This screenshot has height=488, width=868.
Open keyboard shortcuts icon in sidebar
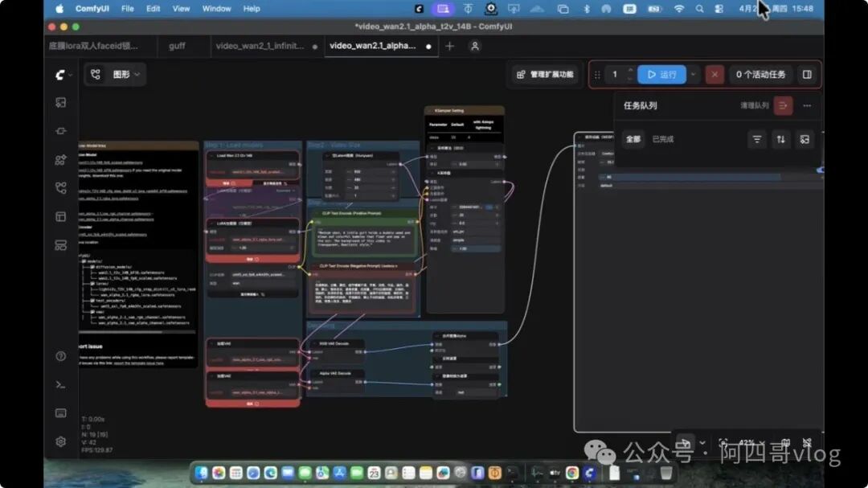(x=61, y=413)
